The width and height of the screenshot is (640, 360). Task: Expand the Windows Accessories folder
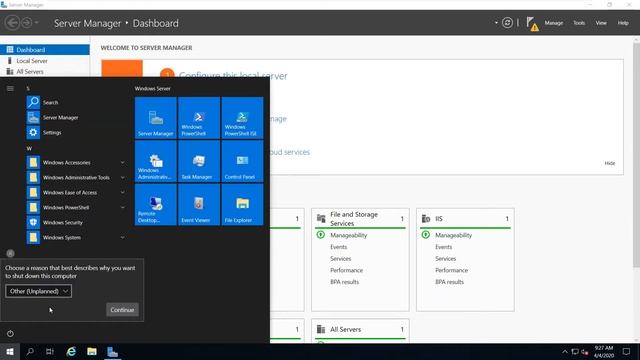pos(76,162)
